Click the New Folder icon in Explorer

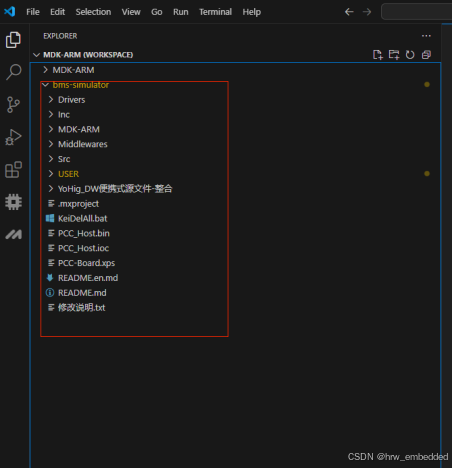tap(394, 55)
